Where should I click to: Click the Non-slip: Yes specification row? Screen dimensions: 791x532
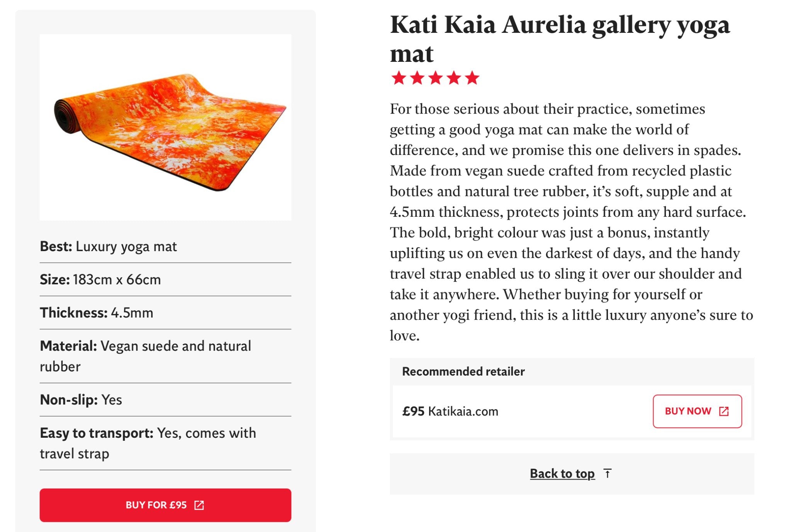pyautogui.click(x=165, y=399)
